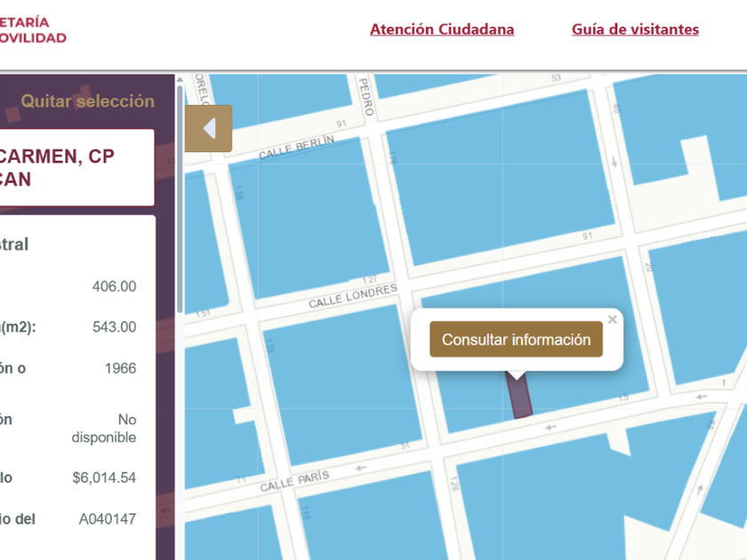Viewport: 747px width, 560px height.
Task: Click the Secretaría de Movilidad logo
Action: click(x=33, y=30)
